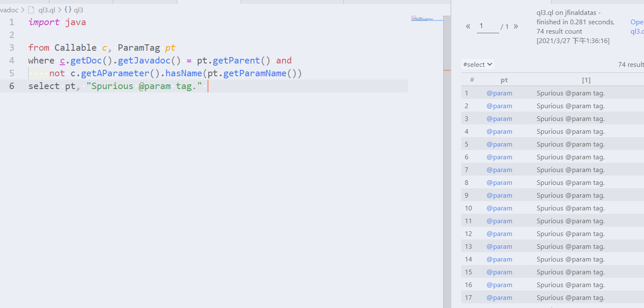644x308 pixels.
Task: Click 'getParamName' on line 5
Action: 255,73
